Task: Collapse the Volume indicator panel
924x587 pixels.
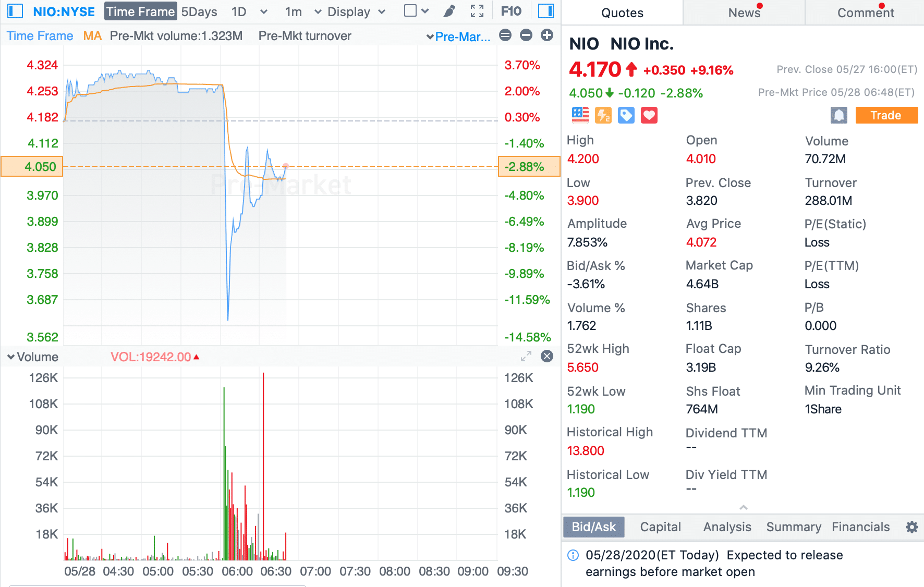Action: pos(10,357)
